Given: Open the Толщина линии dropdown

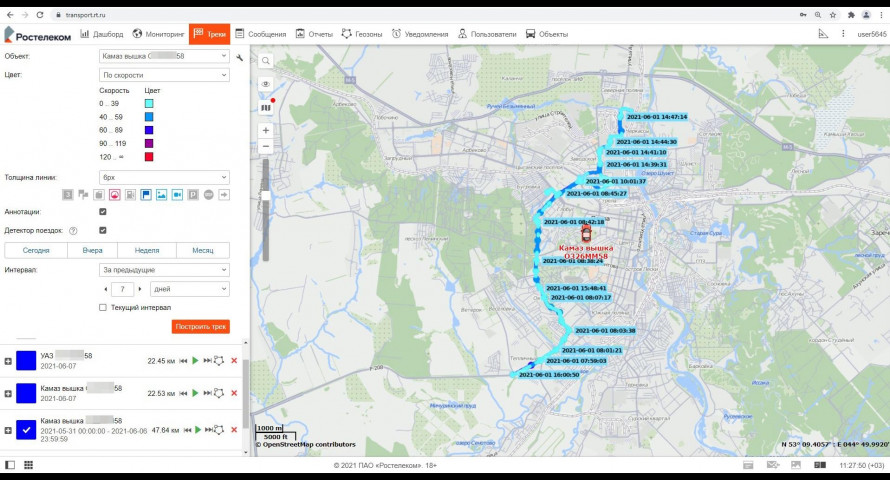Looking at the screenshot, I should click(x=164, y=177).
